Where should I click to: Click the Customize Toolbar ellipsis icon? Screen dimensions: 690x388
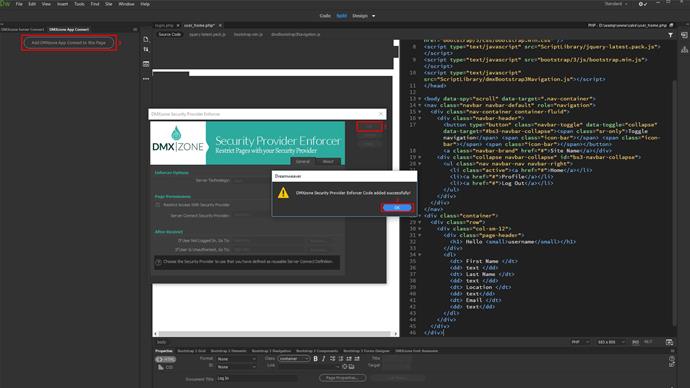(x=146, y=79)
